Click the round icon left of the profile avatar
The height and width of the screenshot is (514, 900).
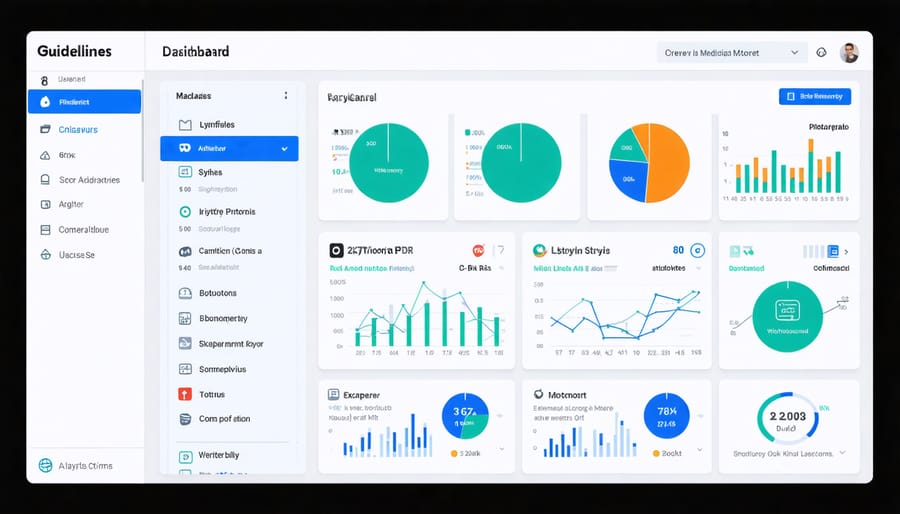821,52
